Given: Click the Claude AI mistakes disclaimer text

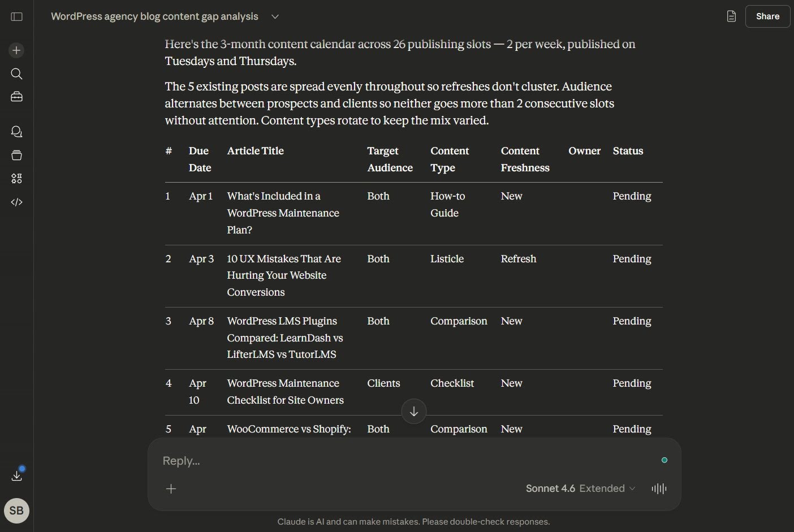Looking at the screenshot, I should tap(413, 522).
